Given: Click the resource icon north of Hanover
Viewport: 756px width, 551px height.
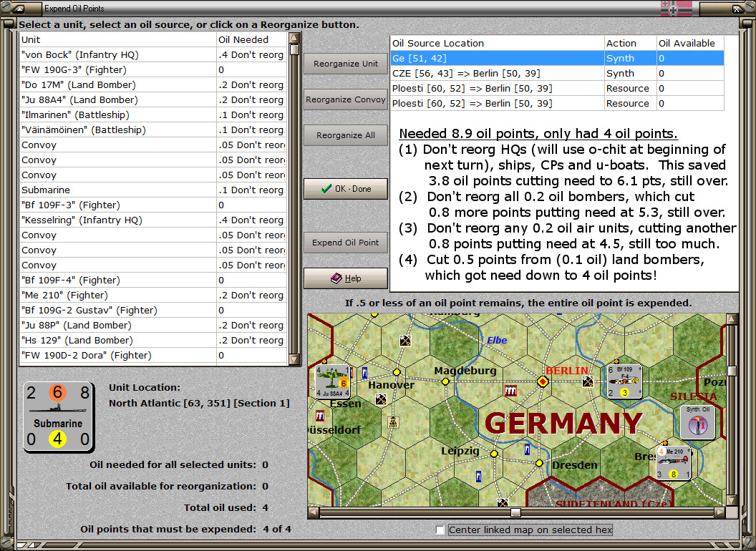Looking at the screenshot, I should 405,341.
